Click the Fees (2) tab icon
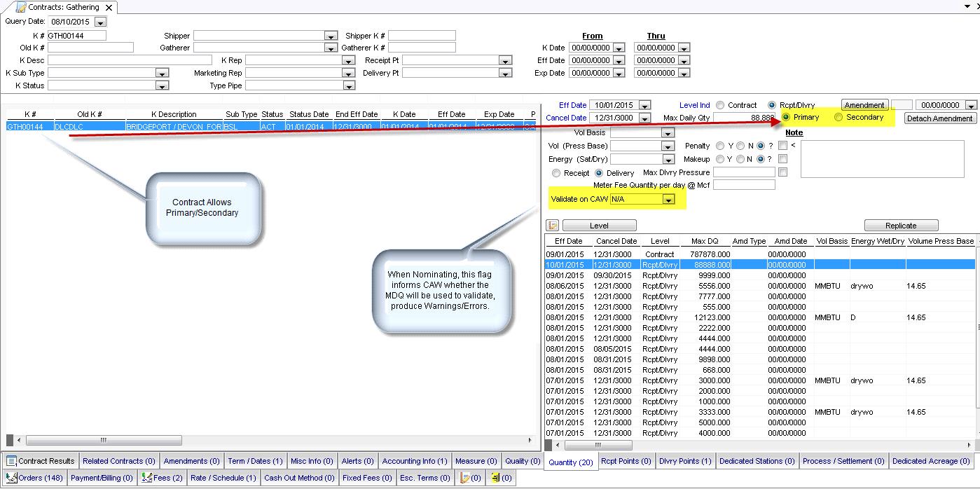The image size is (980, 489). pyautogui.click(x=146, y=478)
